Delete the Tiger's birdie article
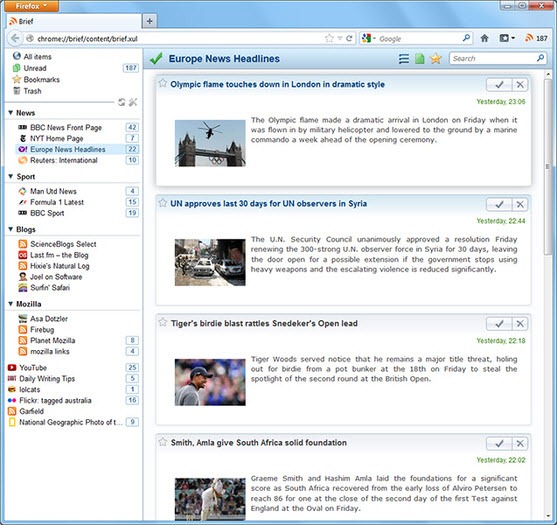This screenshot has width=557, height=525. click(520, 324)
